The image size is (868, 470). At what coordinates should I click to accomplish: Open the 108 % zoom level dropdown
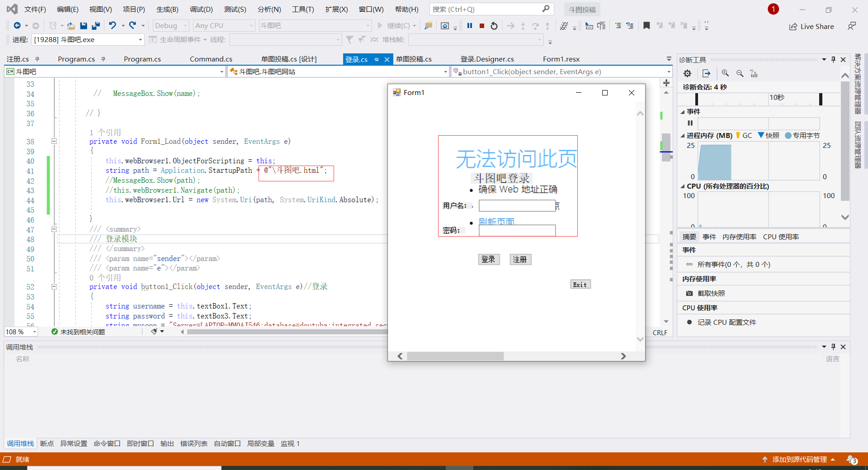(x=21, y=332)
